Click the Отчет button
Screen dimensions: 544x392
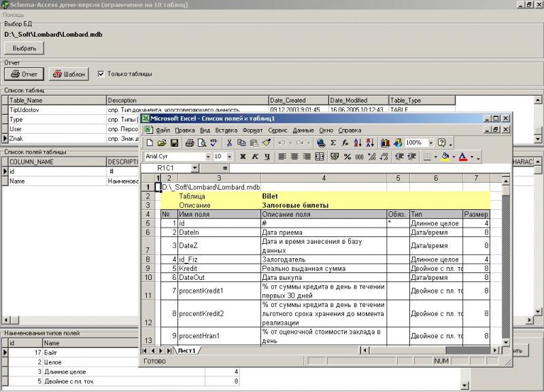point(24,74)
